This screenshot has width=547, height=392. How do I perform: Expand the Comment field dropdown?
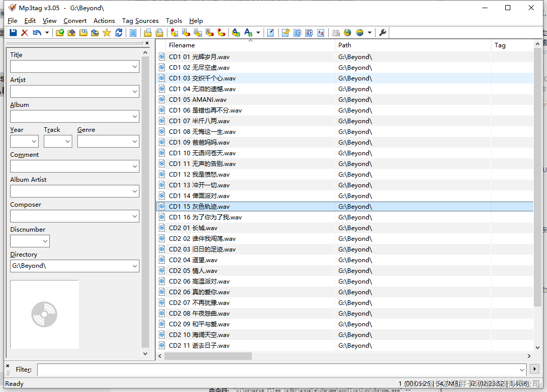(135, 166)
